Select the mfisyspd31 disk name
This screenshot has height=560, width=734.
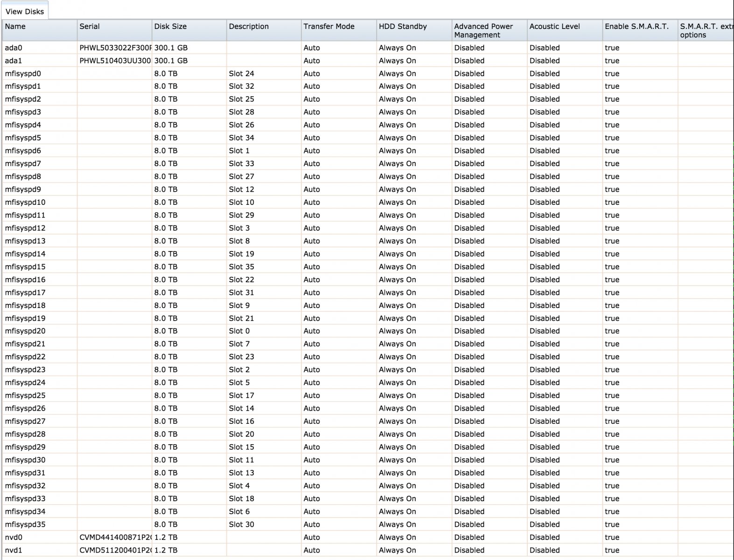[25, 473]
